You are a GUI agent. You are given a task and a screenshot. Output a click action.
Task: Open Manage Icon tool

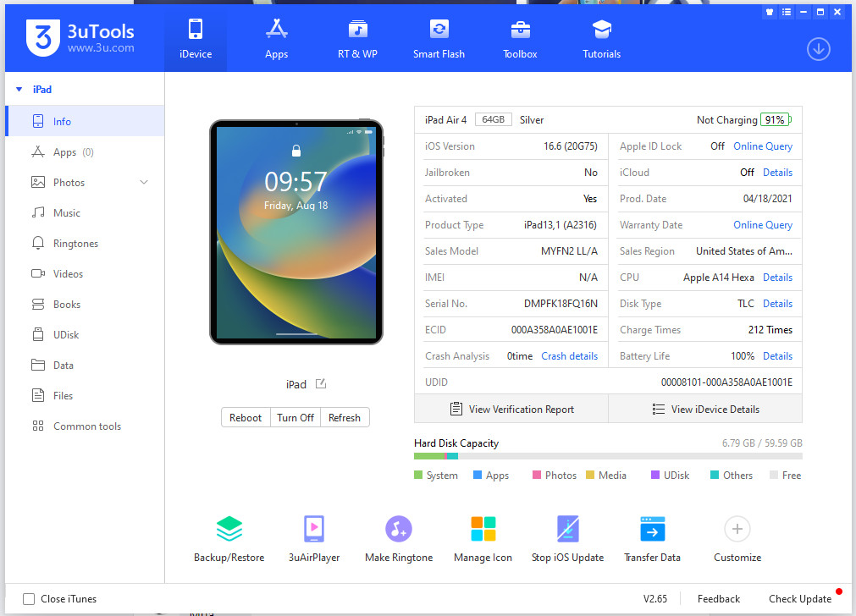tap(483, 539)
